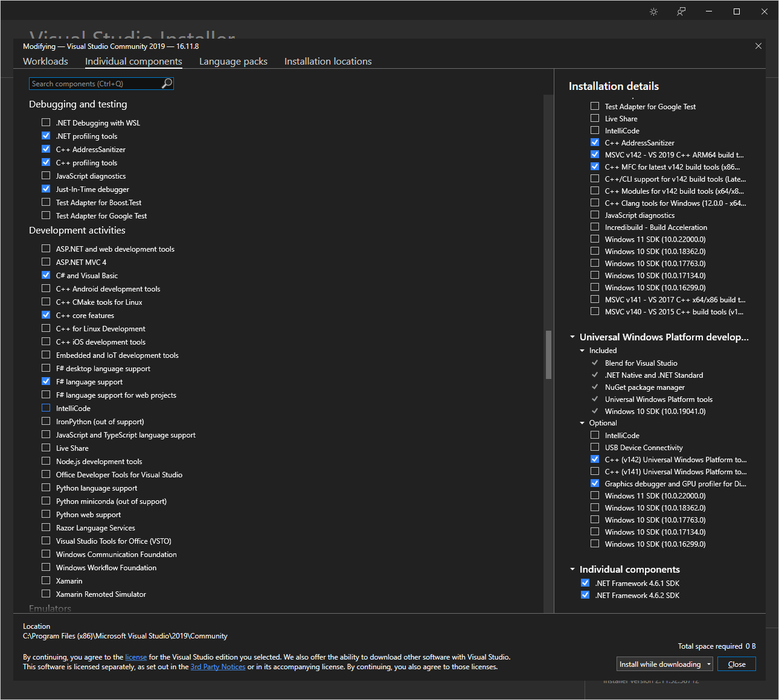Open Install while downloading dropdown arrow
Image resolution: width=779 pixels, height=700 pixels.
point(709,664)
